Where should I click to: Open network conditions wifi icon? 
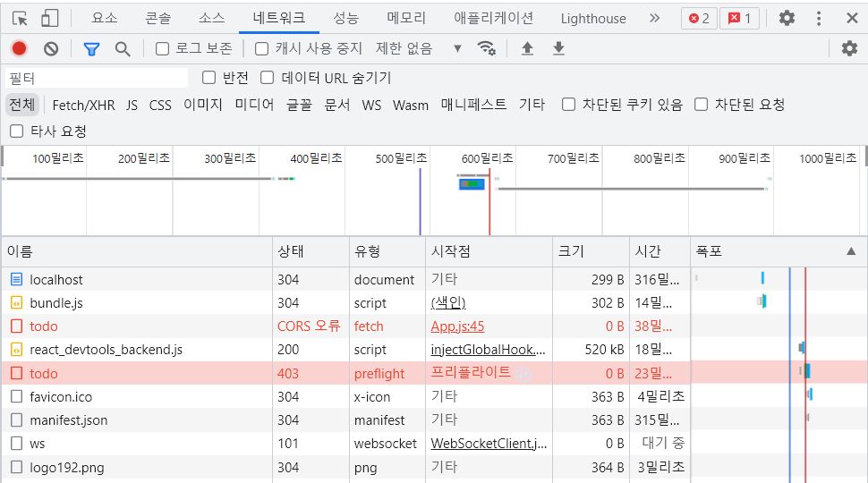(x=487, y=48)
